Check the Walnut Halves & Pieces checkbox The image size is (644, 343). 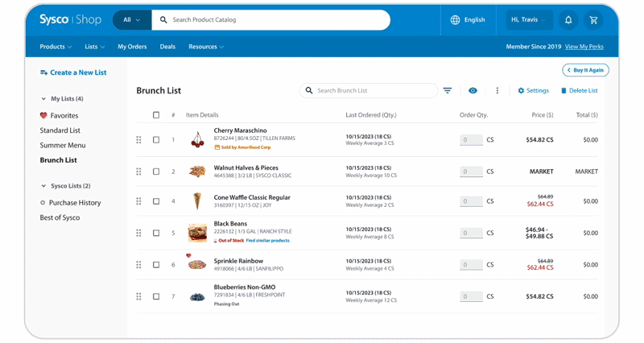pos(156,171)
